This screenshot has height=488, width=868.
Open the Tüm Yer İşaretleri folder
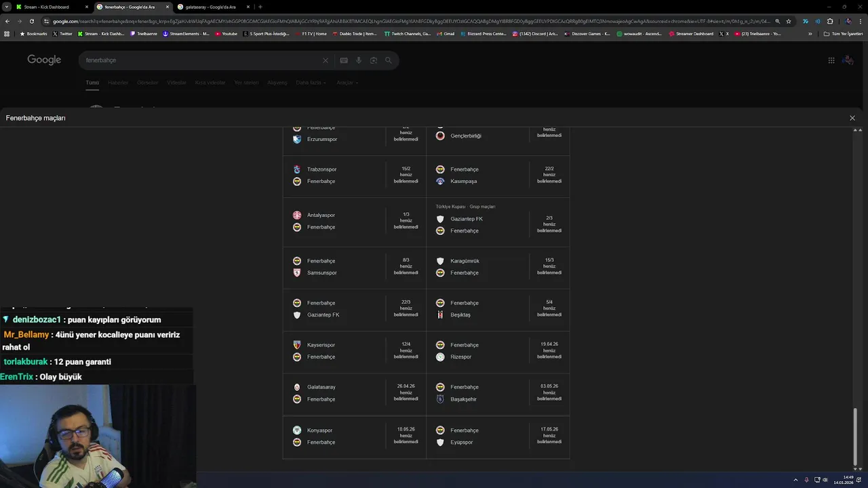[843, 33]
